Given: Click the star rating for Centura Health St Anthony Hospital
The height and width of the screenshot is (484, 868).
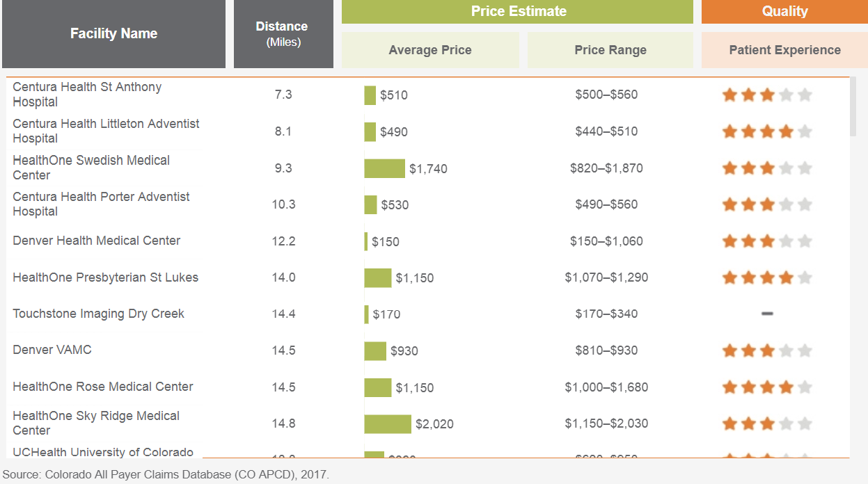Looking at the screenshot, I should (767, 95).
